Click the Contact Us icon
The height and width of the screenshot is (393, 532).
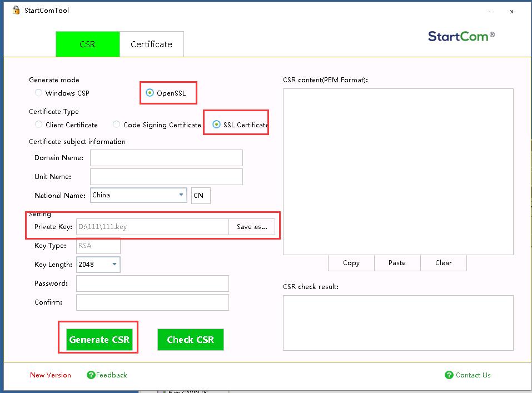pos(449,375)
